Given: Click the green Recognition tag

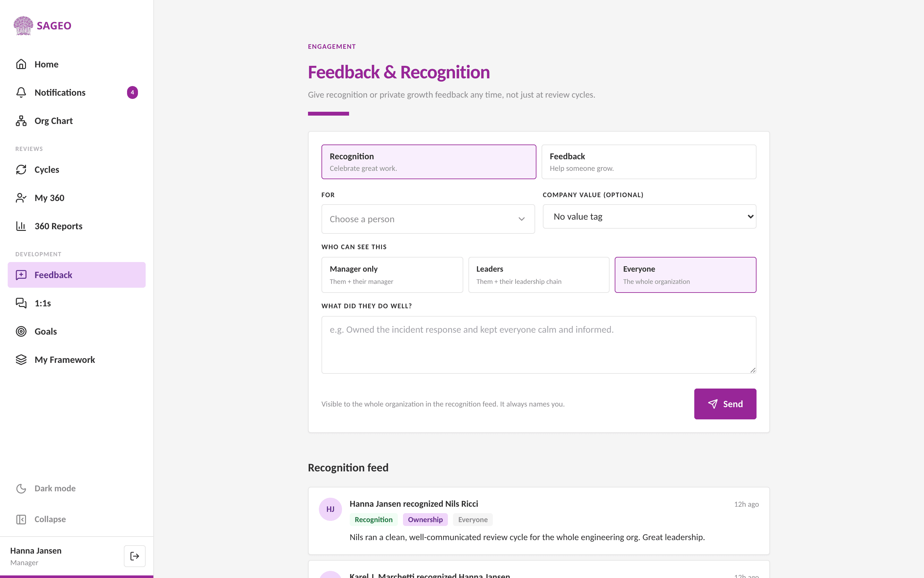Looking at the screenshot, I should (373, 520).
